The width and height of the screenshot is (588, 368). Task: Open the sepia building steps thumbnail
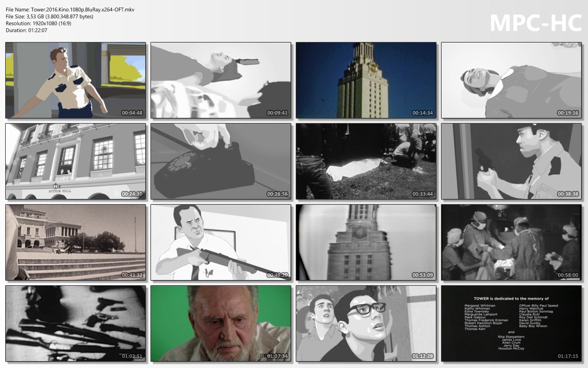76,242
